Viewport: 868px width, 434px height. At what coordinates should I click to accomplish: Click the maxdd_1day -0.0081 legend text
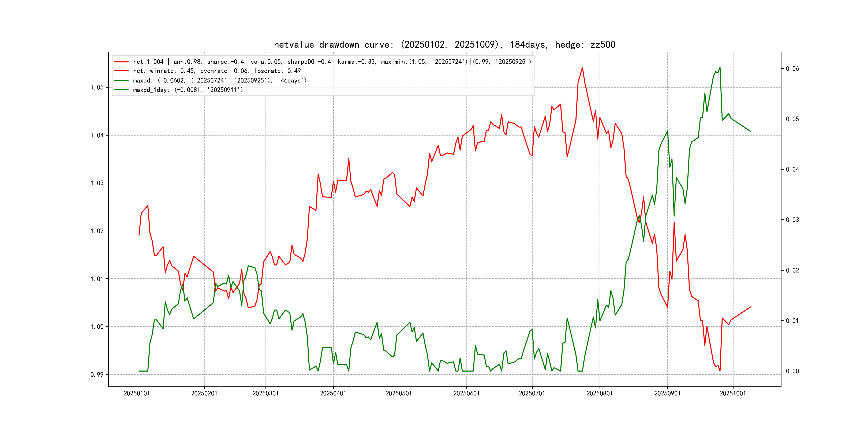188,90
